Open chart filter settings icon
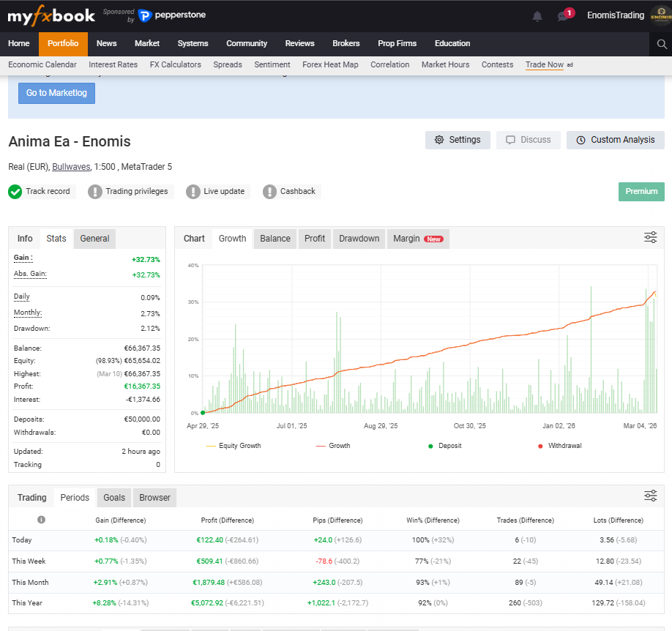 pos(650,237)
